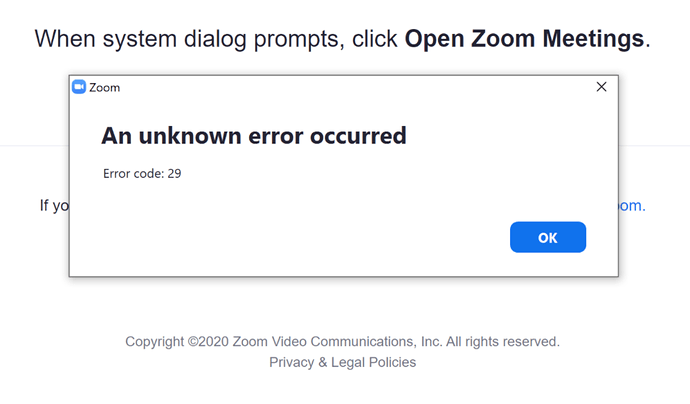690x404 pixels.
Task: Click the white page area below the dialog
Action: (x=343, y=304)
